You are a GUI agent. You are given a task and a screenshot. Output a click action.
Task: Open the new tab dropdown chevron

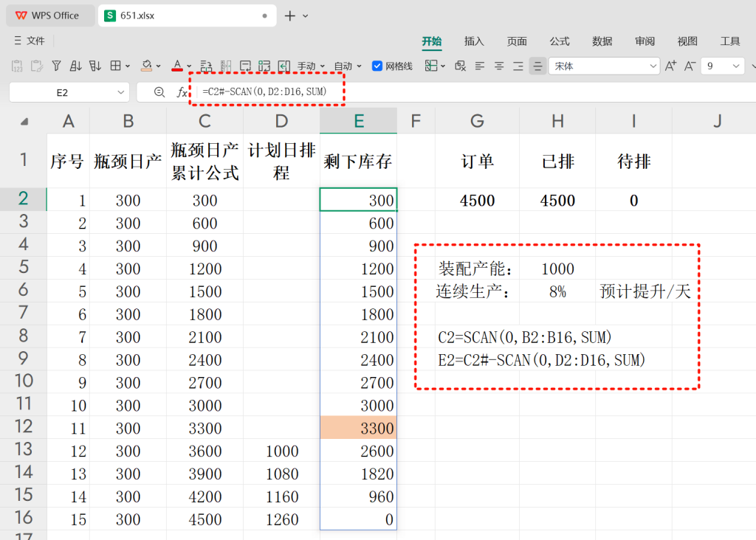pyautogui.click(x=305, y=16)
